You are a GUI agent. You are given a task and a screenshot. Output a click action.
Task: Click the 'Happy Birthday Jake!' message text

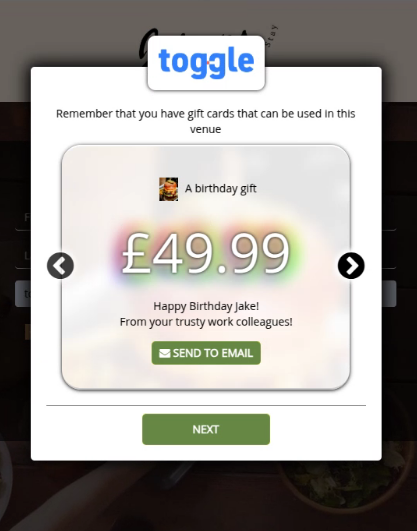click(206, 306)
